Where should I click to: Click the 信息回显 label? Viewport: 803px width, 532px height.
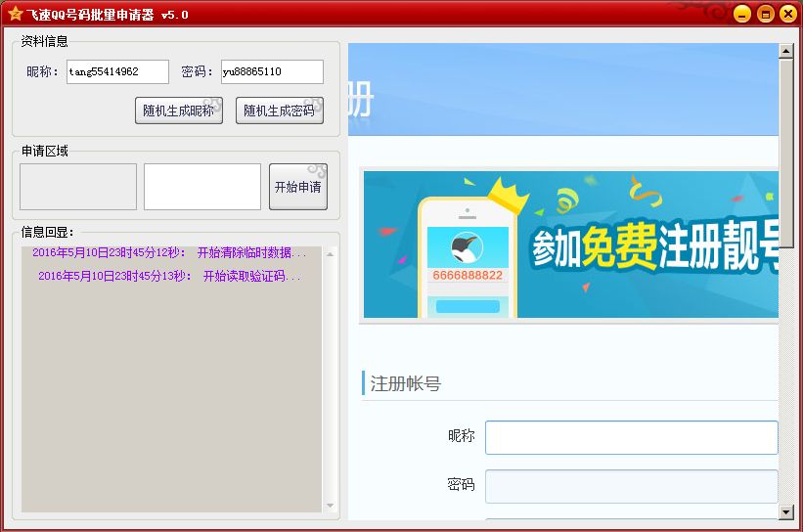pyautogui.click(x=48, y=233)
